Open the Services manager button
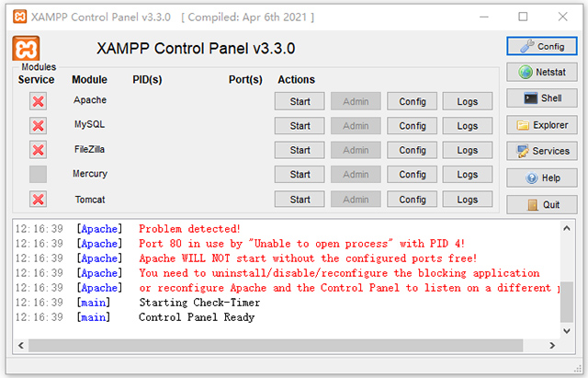The image size is (588, 378). coord(542,151)
